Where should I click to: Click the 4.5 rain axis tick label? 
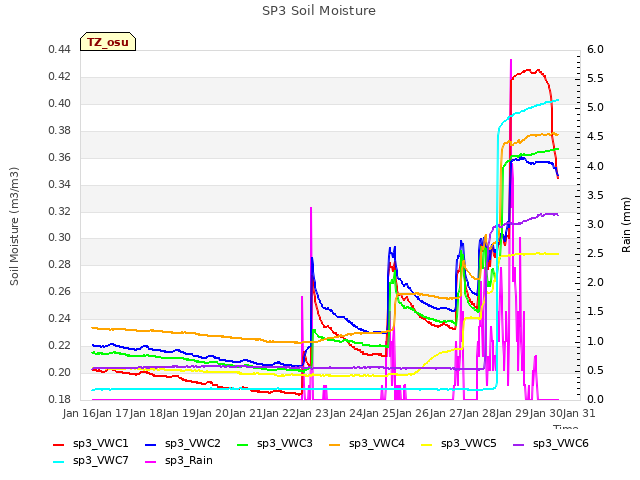point(595,136)
